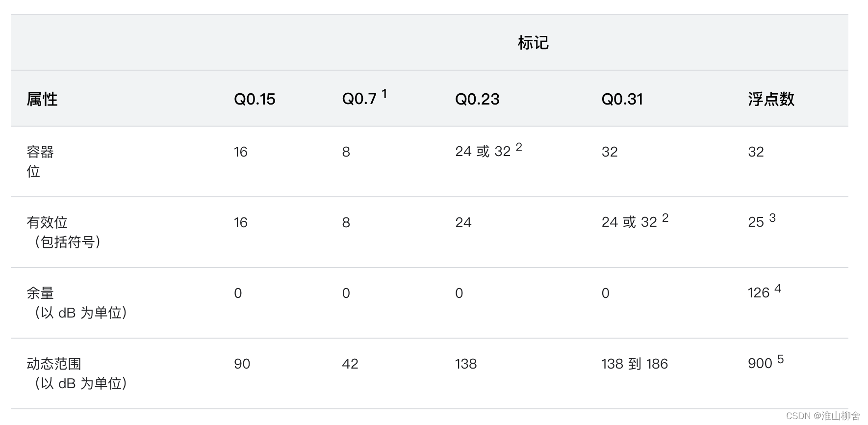This screenshot has height=425, width=868.
Task: Click footnote 4 beside value 126
Action: click(x=778, y=288)
